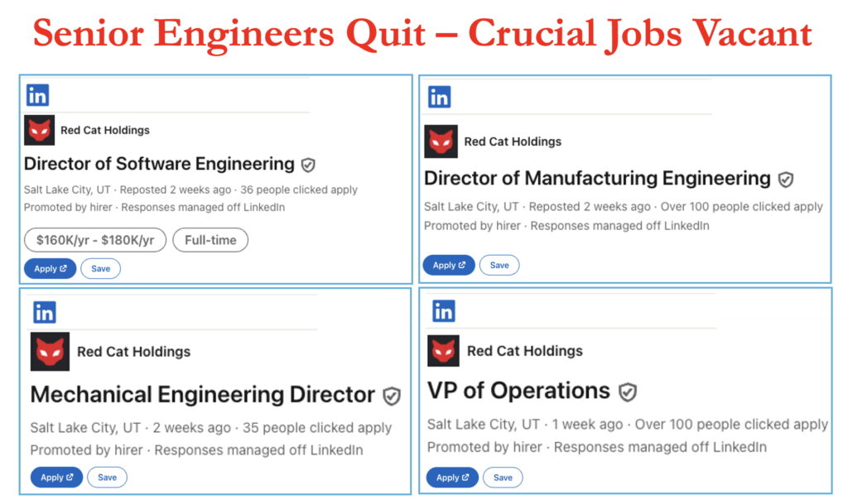Viewport: 848px width, 504px height.
Task: Click verified badge next to VP of Operations
Action: [628, 391]
